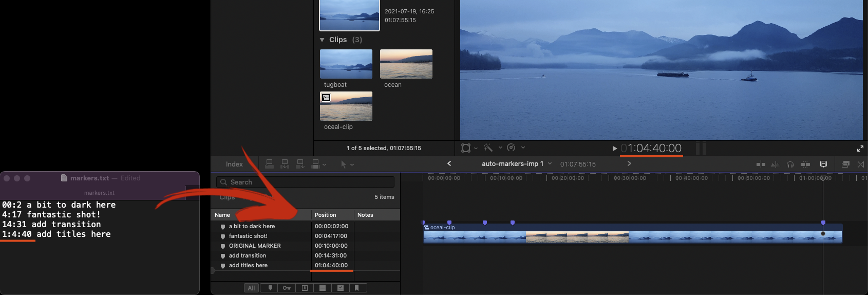Image resolution: width=868 pixels, height=295 pixels.
Task: Click position value 01:04:40:00 in index
Action: [331, 265]
